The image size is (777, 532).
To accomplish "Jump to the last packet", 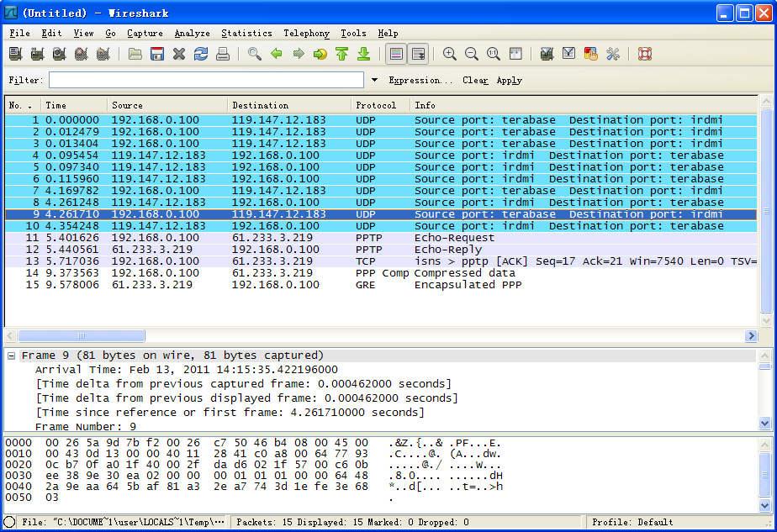I will click(x=364, y=54).
